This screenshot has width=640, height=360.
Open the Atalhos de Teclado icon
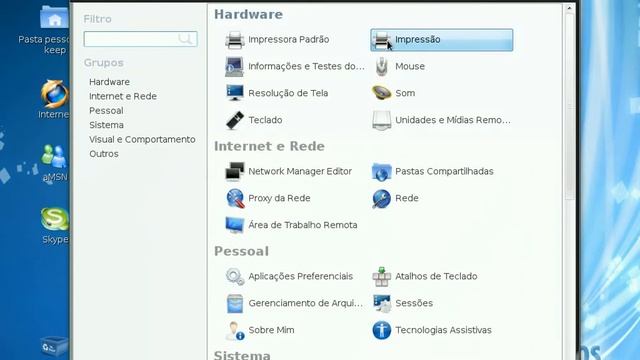382,276
